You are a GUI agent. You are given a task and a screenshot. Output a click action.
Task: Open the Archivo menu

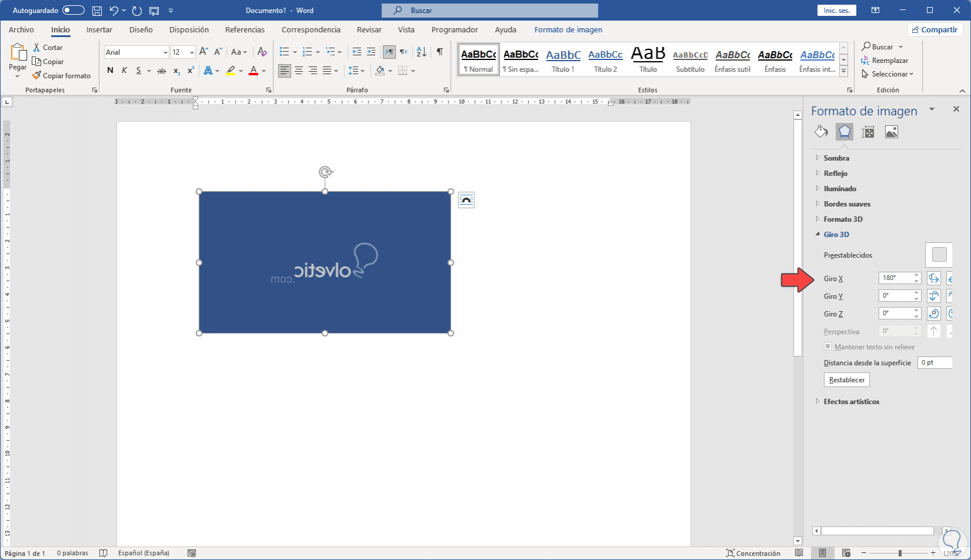coord(21,29)
